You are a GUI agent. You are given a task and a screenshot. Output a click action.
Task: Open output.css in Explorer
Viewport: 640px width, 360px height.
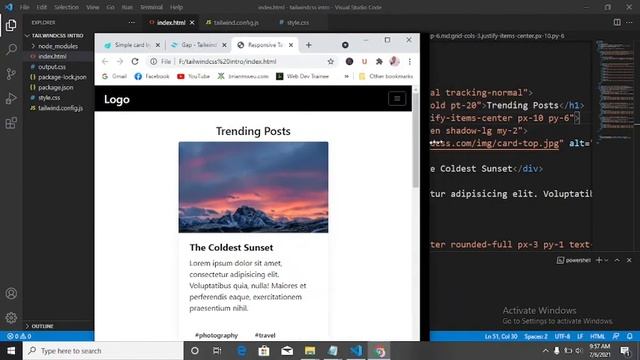point(52,67)
